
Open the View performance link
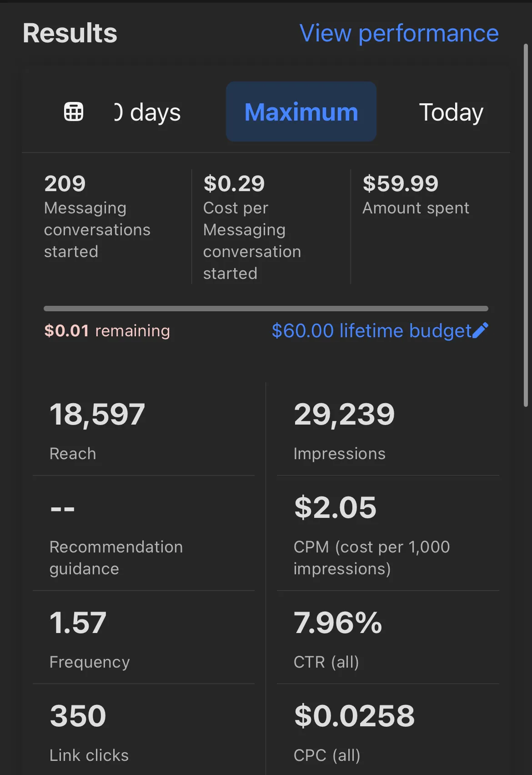point(399,33)
